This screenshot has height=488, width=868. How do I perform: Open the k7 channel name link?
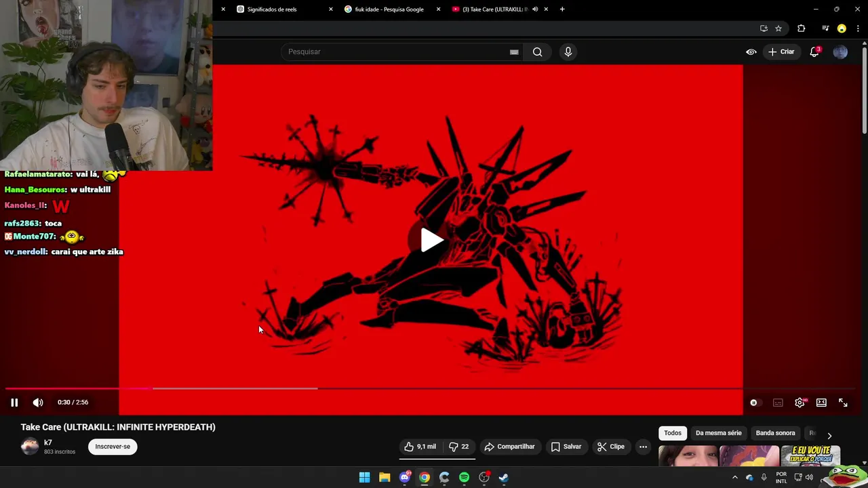48,443
